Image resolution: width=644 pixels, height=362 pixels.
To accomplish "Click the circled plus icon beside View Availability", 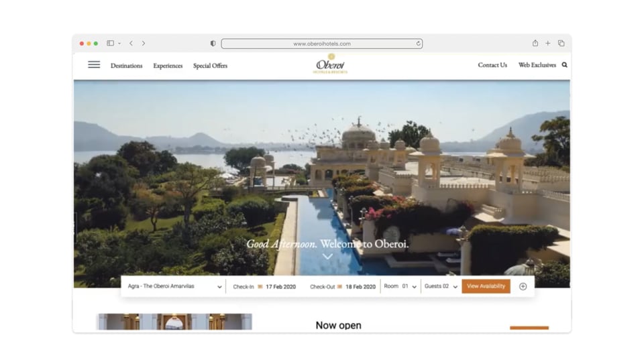I will click(523, 286).
